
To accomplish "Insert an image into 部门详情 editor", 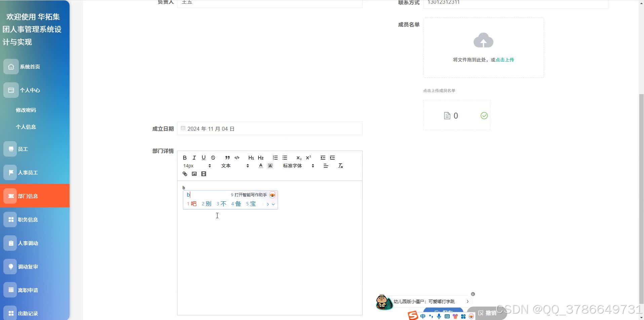I will coord(194,174).
